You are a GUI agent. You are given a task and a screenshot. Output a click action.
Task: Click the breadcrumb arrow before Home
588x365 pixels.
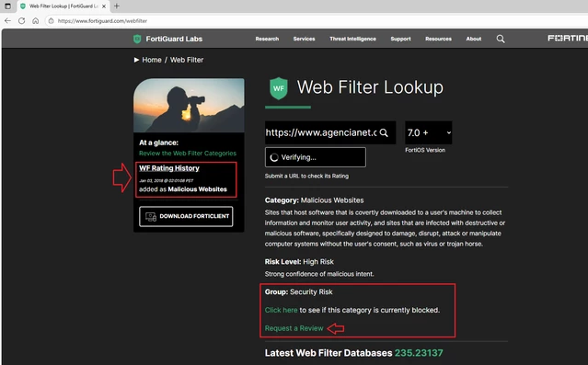pos(136,60)
